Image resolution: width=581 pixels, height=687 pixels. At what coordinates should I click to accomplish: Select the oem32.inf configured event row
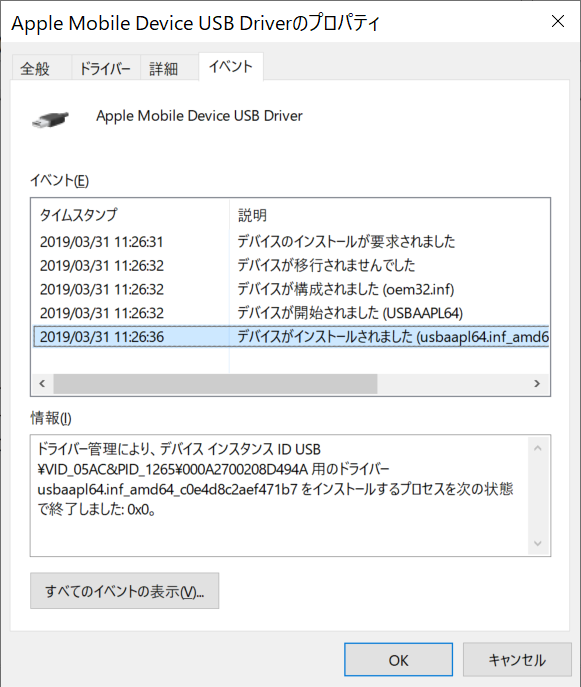(x=291, y=289)
